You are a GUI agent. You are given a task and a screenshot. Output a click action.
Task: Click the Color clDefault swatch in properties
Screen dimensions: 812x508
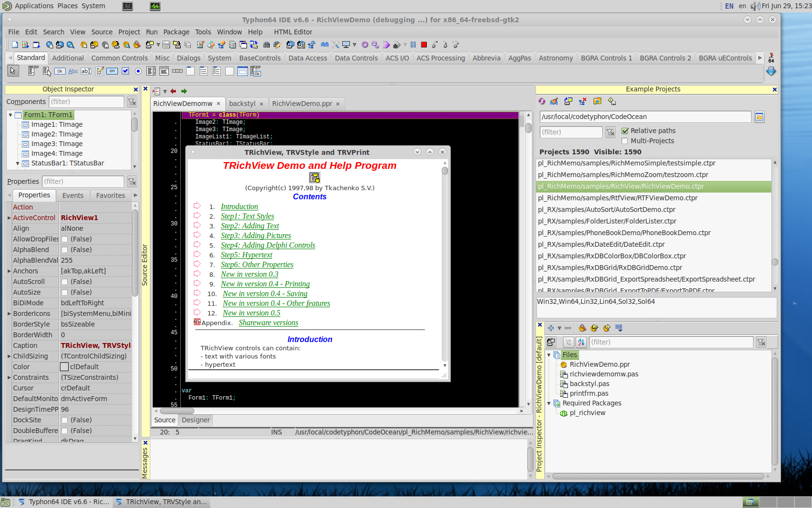64,367
